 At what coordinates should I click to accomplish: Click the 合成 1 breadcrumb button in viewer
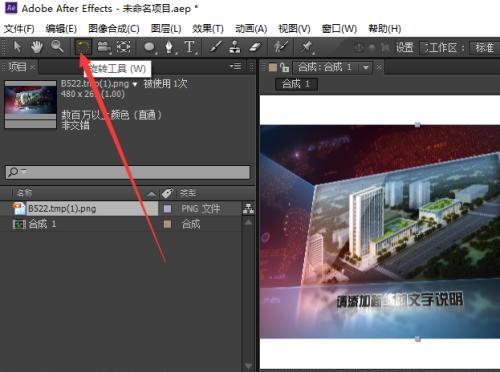(x=296, y=84)
